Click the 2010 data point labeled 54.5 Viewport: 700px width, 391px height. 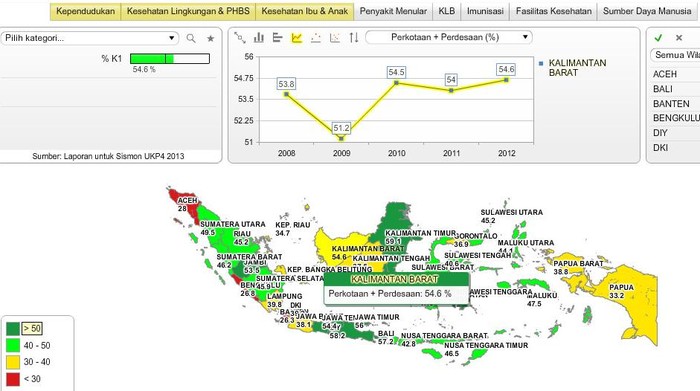coord(396,83)
